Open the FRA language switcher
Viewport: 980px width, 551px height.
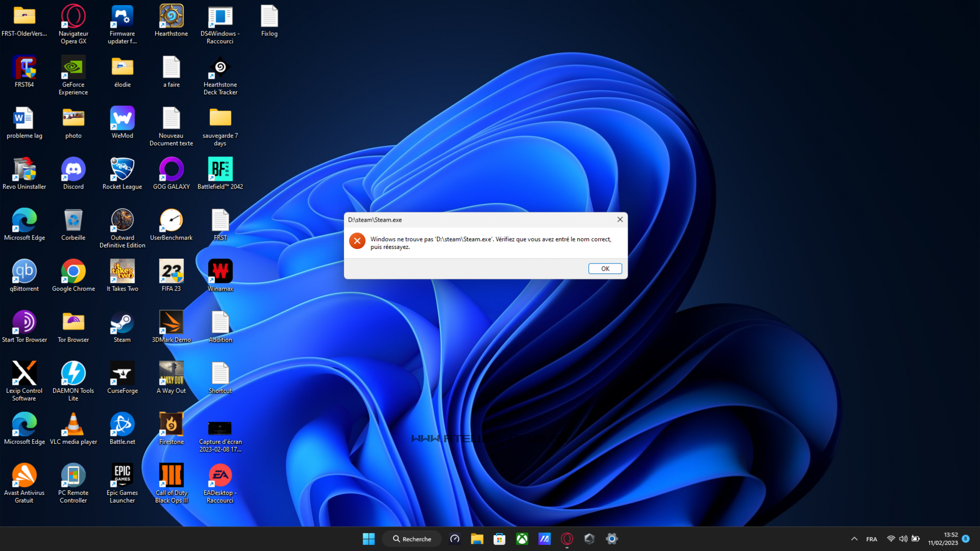[872, 539]
